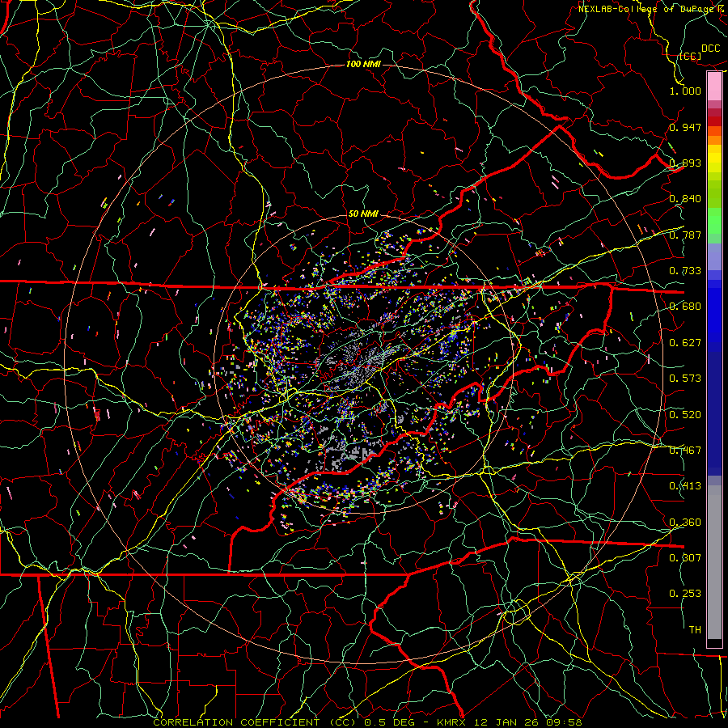The image size is (728, 728).
Task: Select the 0.947 legend value
Action: pyautogui.click(x=685, y=127)
